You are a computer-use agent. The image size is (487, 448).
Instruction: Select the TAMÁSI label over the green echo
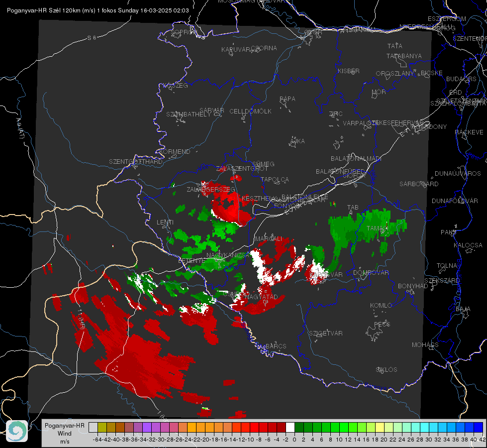click(x=378, y=228)
